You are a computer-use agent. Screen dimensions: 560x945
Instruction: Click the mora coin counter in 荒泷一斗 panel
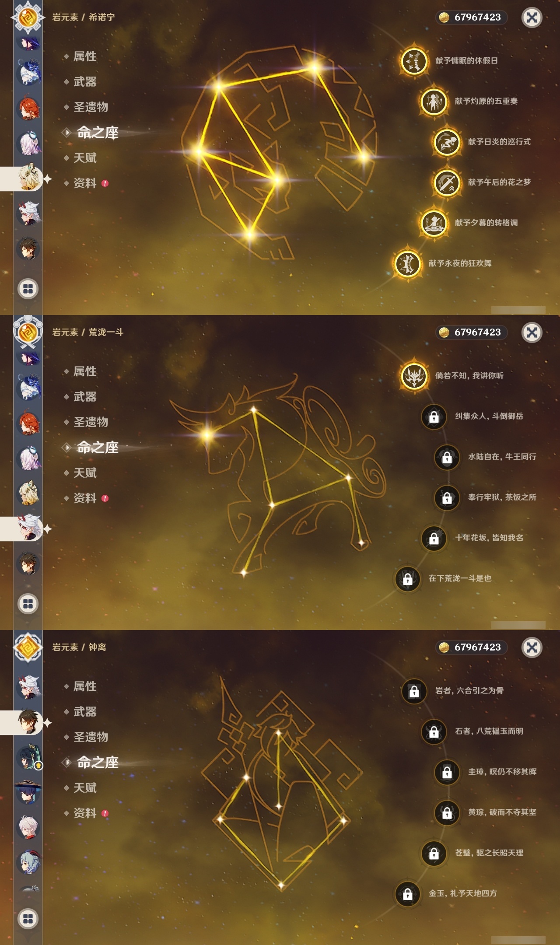[x=472, y=332]
